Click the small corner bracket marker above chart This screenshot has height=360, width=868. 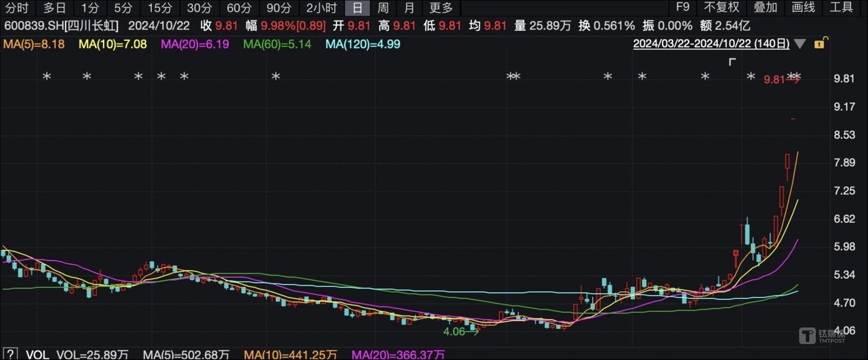pyautogui.click(x=732, y=61)
